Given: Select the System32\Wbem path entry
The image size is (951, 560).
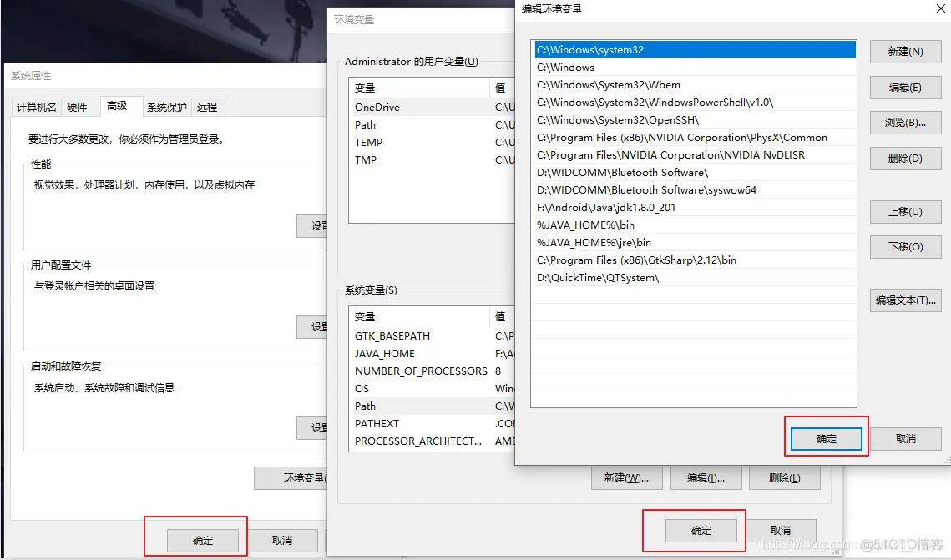Looking at the screenshot, I should click(x=695, y=85).
